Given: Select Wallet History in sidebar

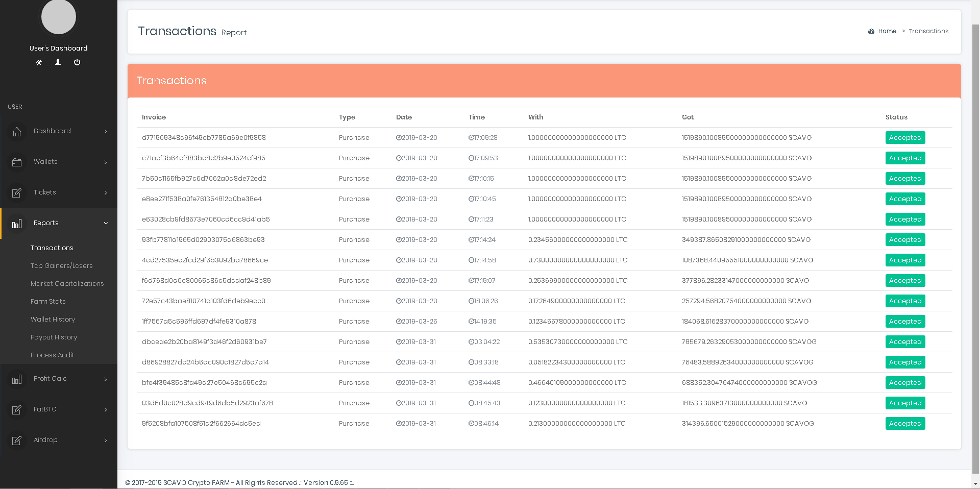Looking at the screenshot, I should point(53,319).
